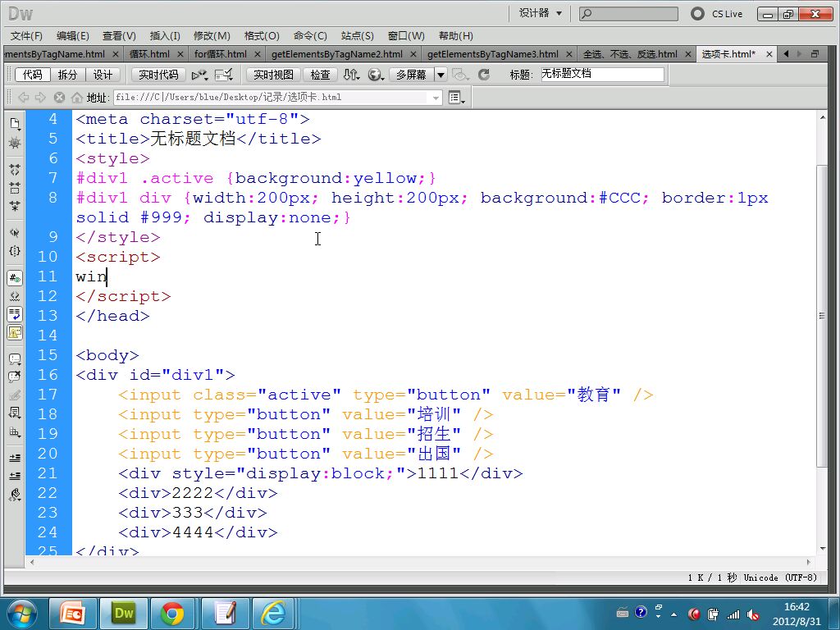Open the Open Documents list icon
The image size is (840, 630).
(15, 124)
